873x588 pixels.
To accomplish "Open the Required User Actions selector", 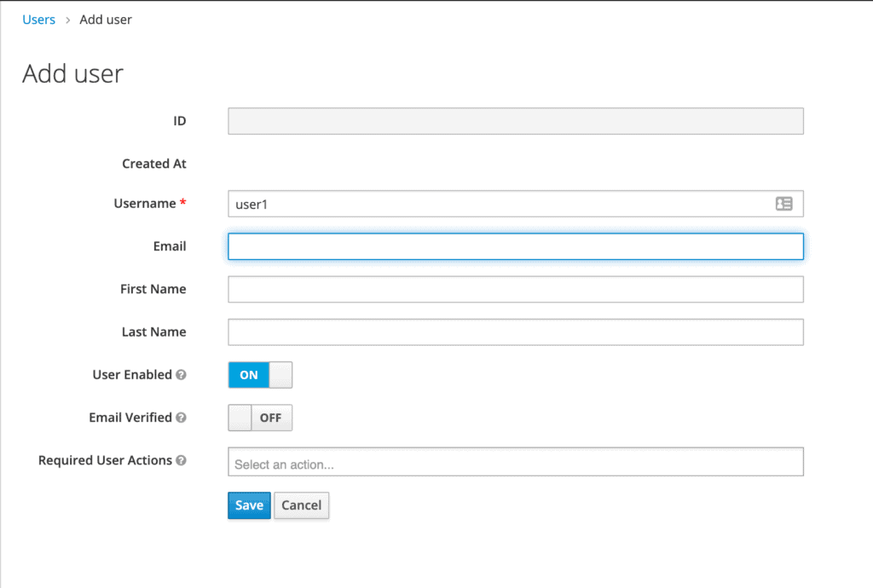I will pos(516,462).
